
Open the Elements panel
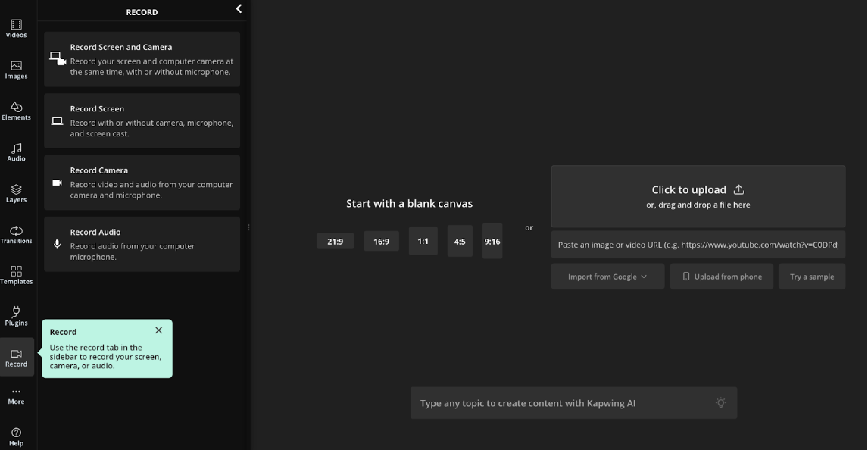click(16, 112)
